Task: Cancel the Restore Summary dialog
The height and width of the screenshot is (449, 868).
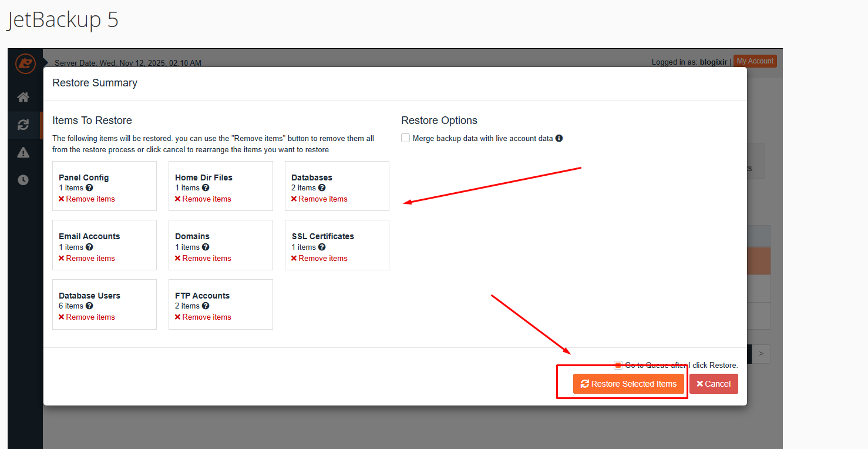Action: pyautogui.click(x=714, y=384)
